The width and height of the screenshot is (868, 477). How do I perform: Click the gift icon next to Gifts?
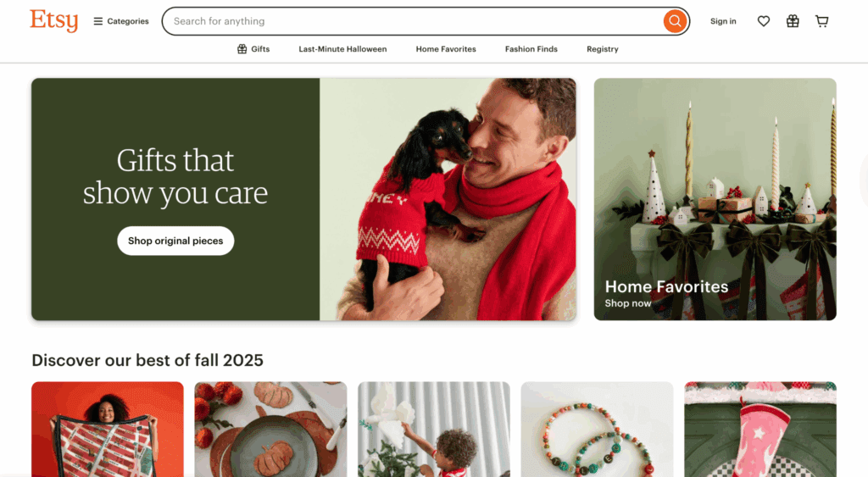pyautogui.click(x=242, y=48)
